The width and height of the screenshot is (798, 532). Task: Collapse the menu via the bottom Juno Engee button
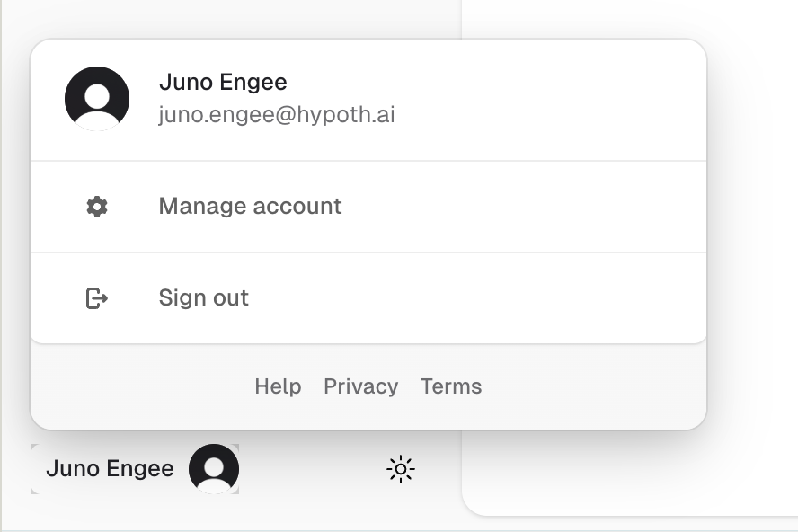click(110, 469)
